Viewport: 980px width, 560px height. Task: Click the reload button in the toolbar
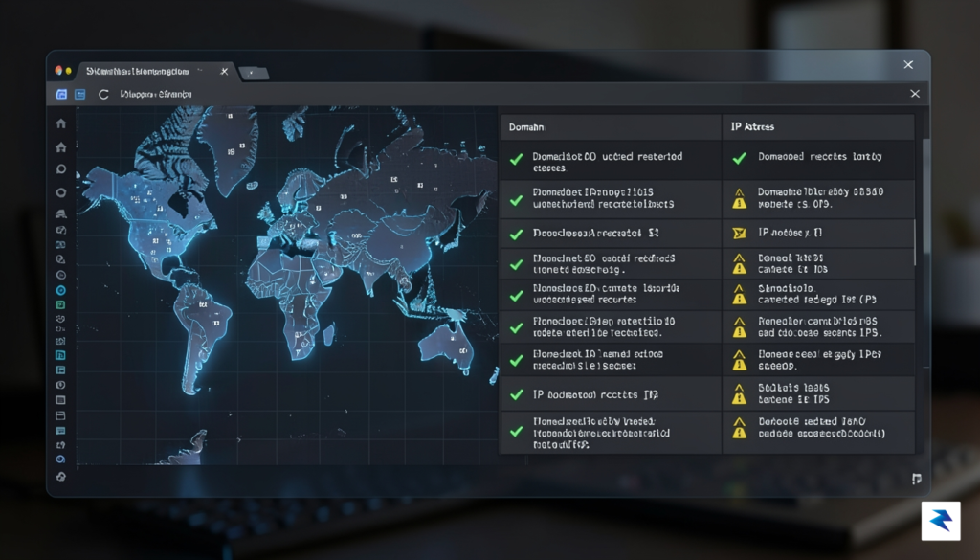tap(103, 95)
